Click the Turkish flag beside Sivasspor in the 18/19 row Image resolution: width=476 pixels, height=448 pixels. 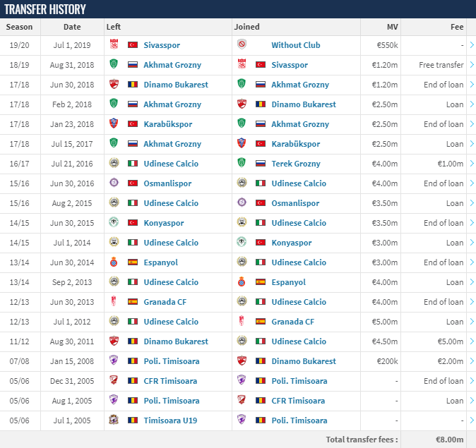pyautogui.click(x=261, y=65)
